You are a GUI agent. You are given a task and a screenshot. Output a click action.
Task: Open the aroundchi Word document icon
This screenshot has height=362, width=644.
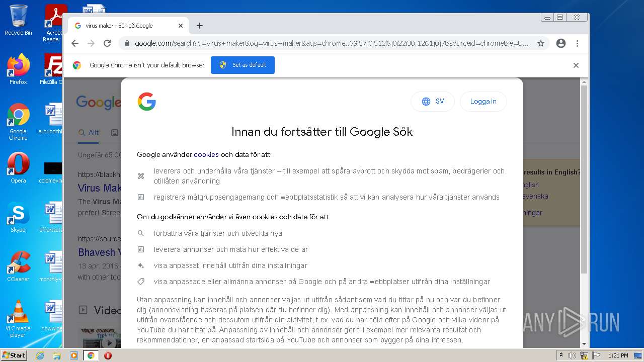51,119
